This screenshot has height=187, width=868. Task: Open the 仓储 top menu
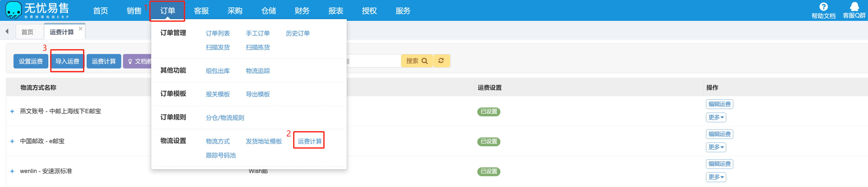(268, 11)
